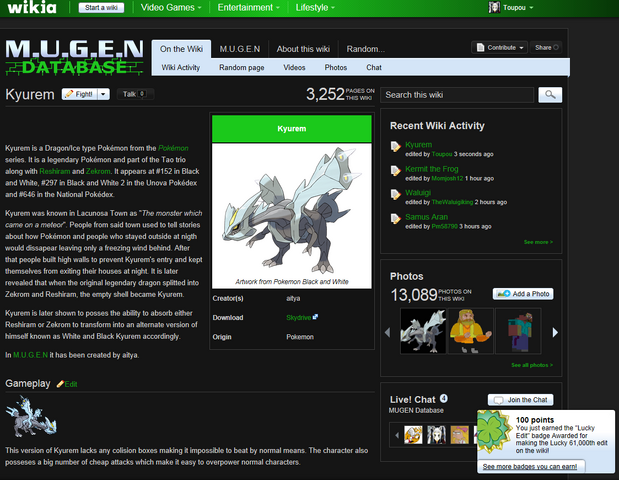
Task: Select the M.U.G.E.N tab
Action: point(240,49)
